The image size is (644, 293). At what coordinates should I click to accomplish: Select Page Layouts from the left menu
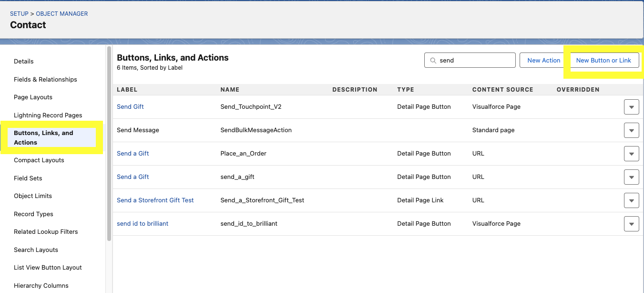(x=33, y=97)
